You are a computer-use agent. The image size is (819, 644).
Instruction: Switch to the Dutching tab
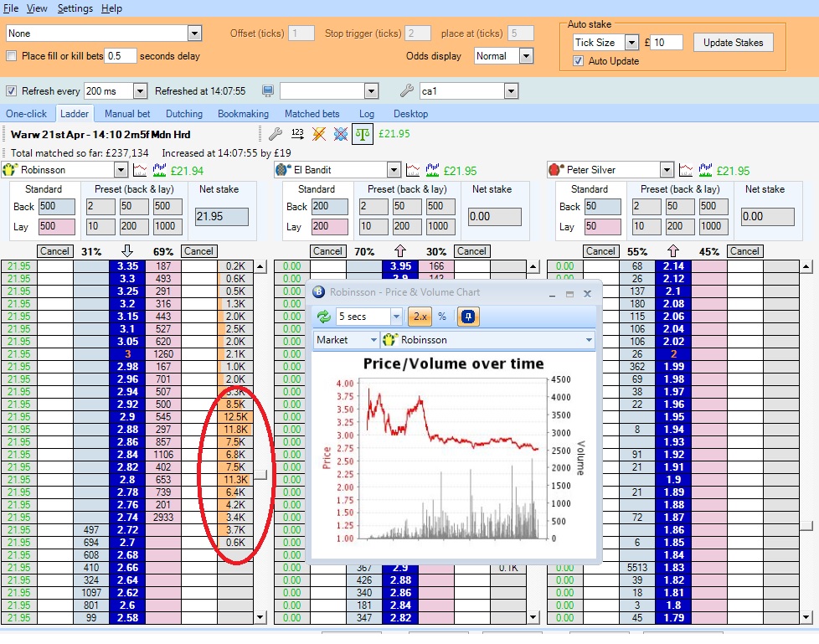click(x=184, y=114)
